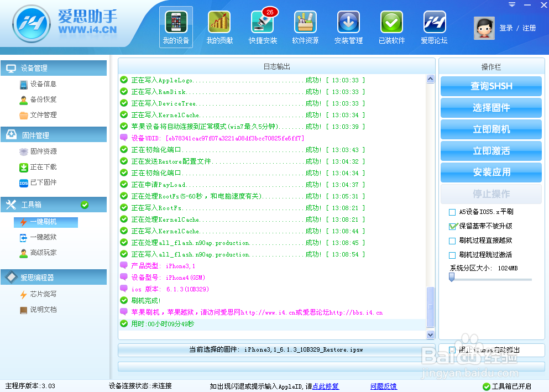Enable the A5设备IOS5.x平刷 checkbox
Image resolution: width=549 pixels, height=392 pixels.
[x=452, y=211]
